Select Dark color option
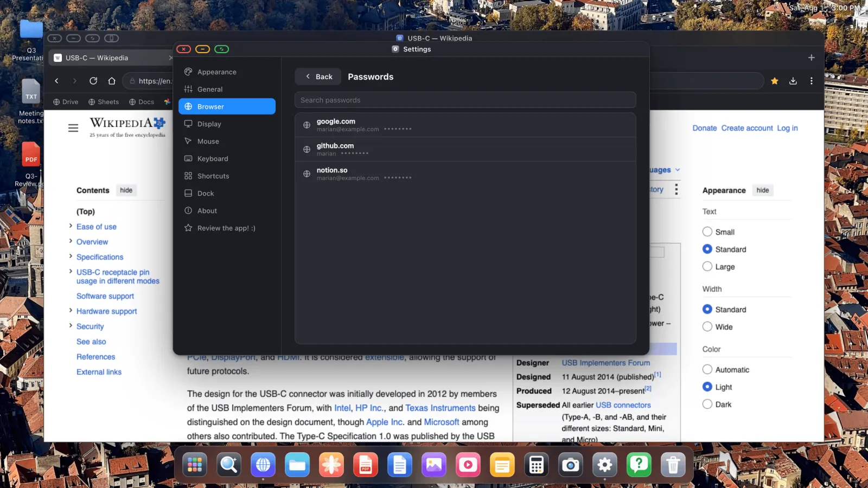 [x=707, y=404]
